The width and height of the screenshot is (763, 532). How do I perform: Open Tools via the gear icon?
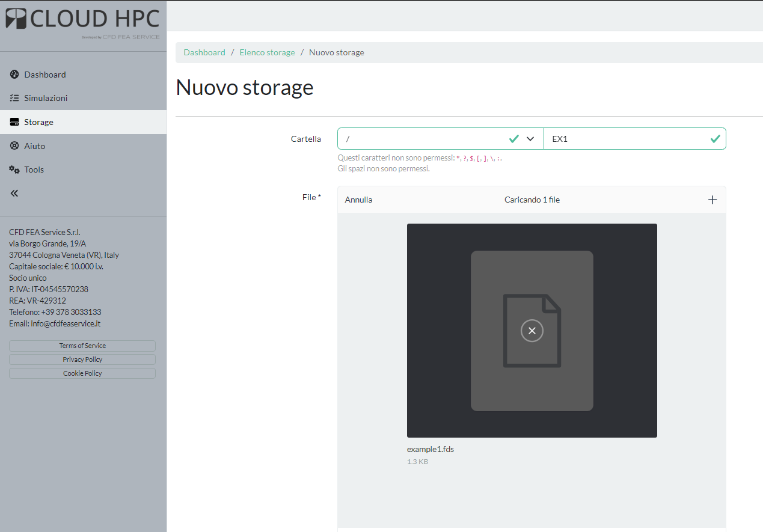[x=14, y=170]
